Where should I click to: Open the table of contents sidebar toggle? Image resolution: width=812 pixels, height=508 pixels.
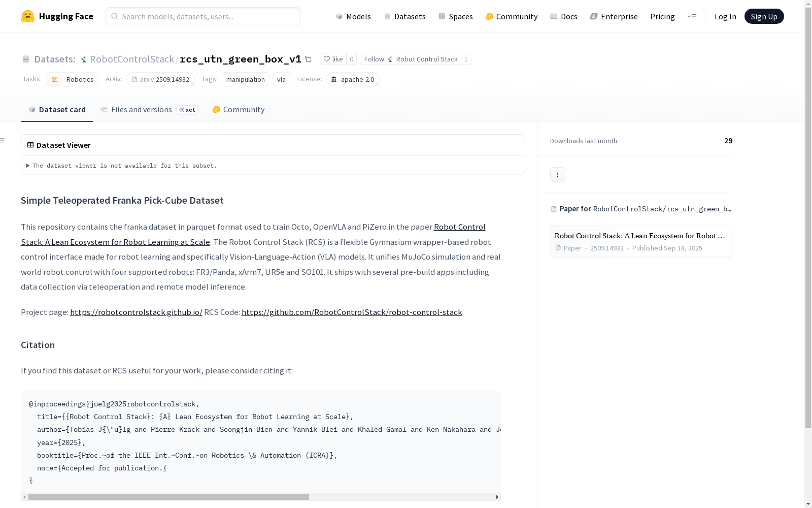[3, 140]
